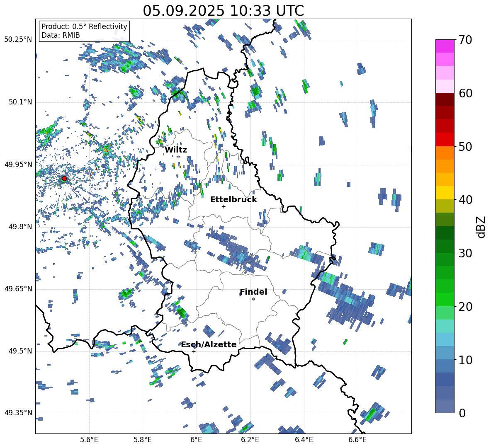Click the 'Data: RMIB' text
This screenshot has height=448, width=491.
click(61, 35)
